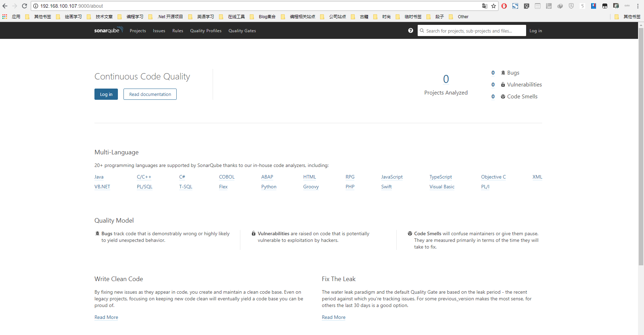This screenshot has width=644, height=335.
Task: Open the blue bookmark extension icon
Action: coord(594,6)
